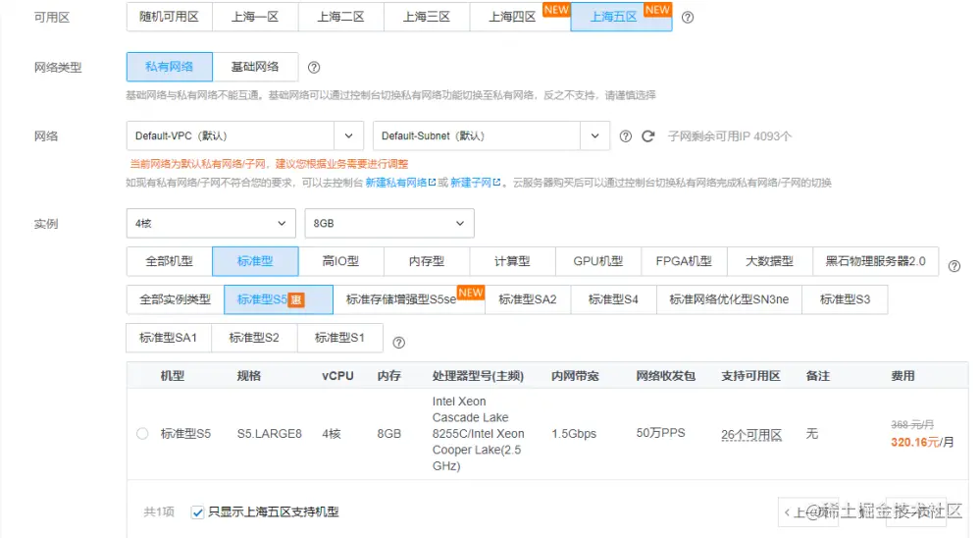Open the help icon next to machine type tabs
This screenshot has width=980, height=538.
[954, 266]
